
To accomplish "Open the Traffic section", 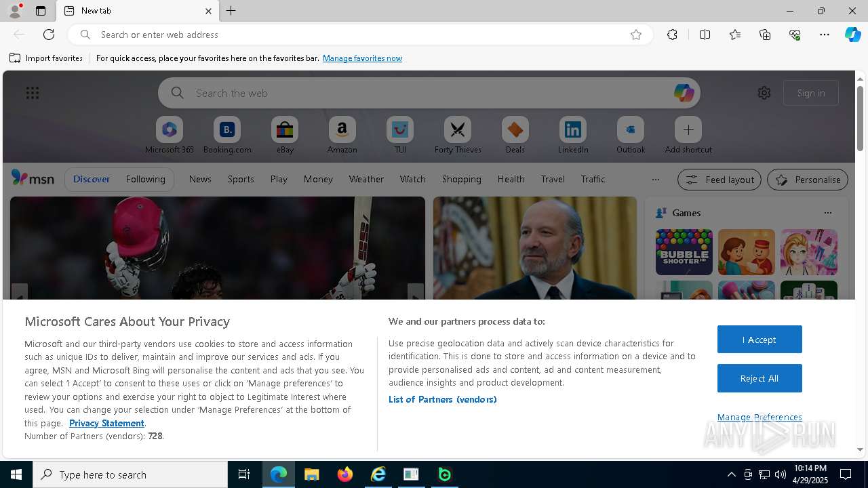I will point(593,179).
